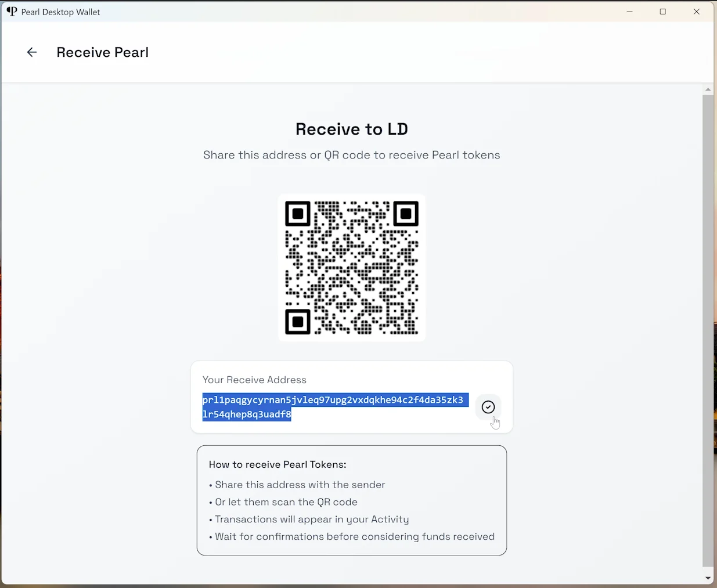The width and height of the screenshot is (717, 588).
Task: Click the receive address QR code
Action: tap(352, 268)
